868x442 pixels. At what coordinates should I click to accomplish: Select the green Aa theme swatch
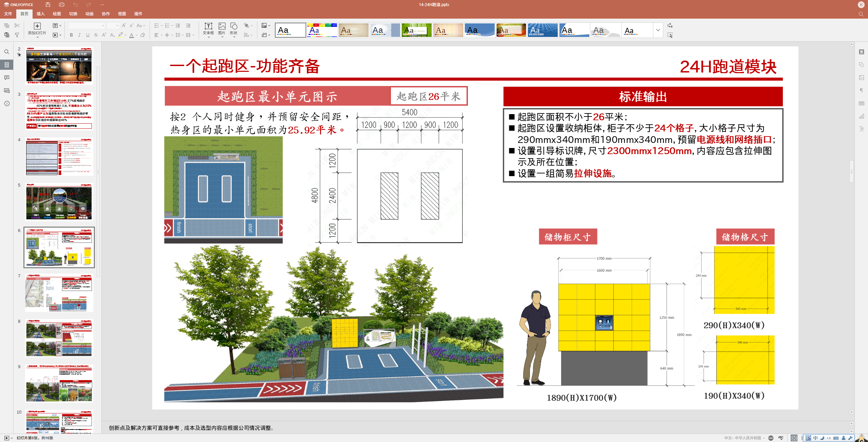[x=416, y=30]
